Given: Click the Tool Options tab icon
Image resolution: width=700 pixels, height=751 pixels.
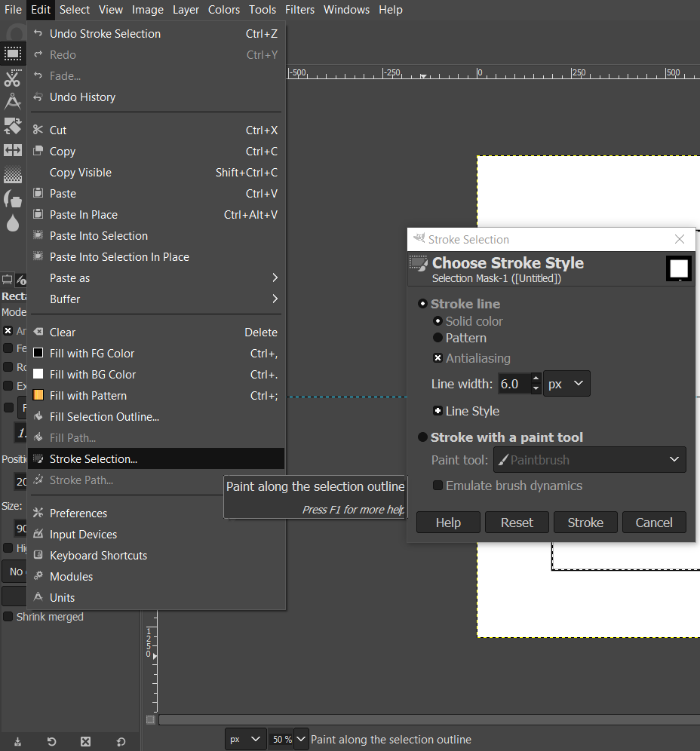Looking at the screenshot, I should 8,279.
